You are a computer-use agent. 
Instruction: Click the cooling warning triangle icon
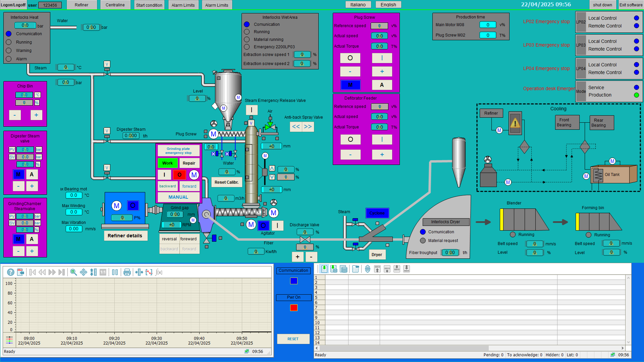pos(515,123)
